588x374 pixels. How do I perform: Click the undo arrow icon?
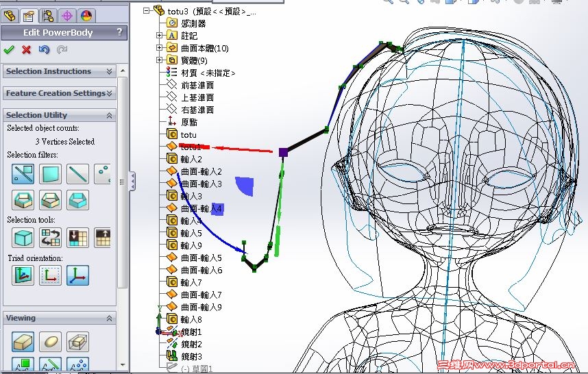(x=45, y=49)
